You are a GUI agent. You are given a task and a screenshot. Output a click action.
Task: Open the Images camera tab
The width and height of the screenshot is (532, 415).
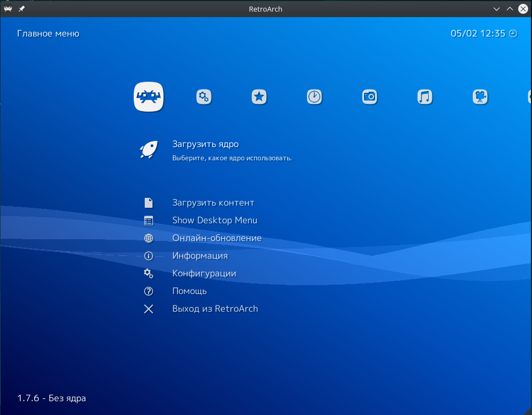point(370,97)
